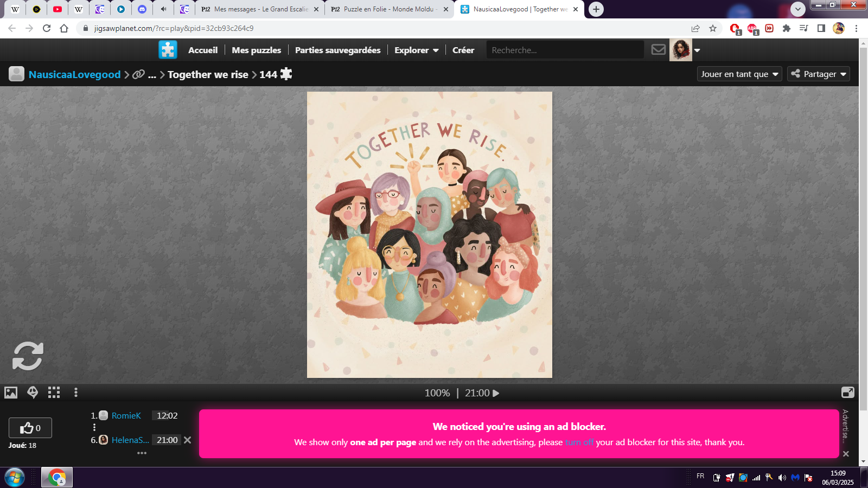Click the arrange pieces grid icon
Screen dimensions: 868x488
coord(54,393)
